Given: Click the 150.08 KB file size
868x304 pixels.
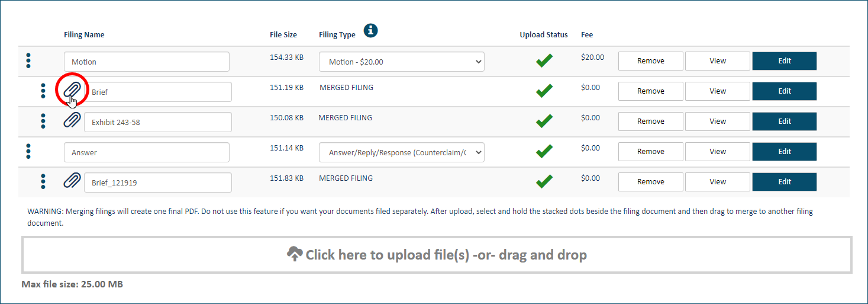Looking at the screenshot, I should pos(287,118).
